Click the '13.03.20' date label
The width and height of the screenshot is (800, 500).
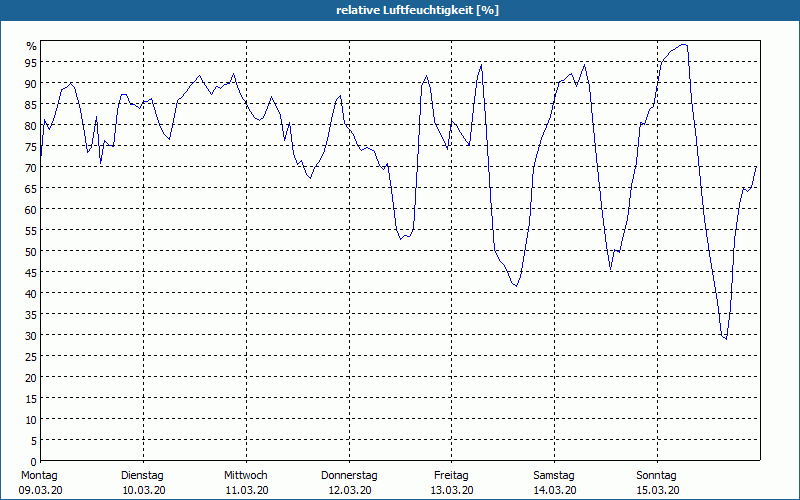pos(452,490)
